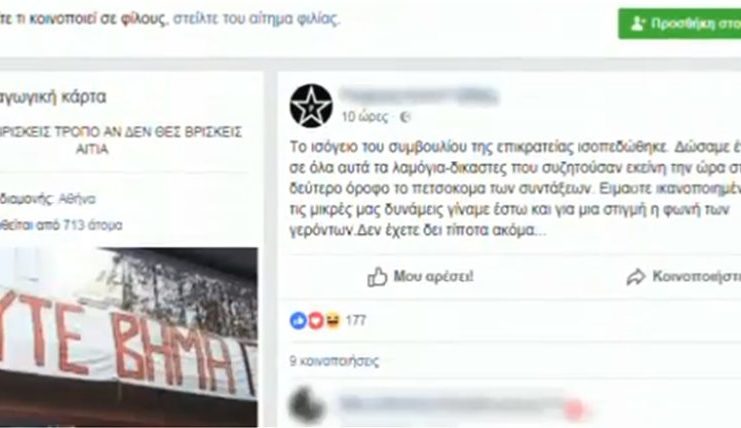Open the 177 reactions count
The height and width of the screenshot is (428, 741).
(356, 321)
